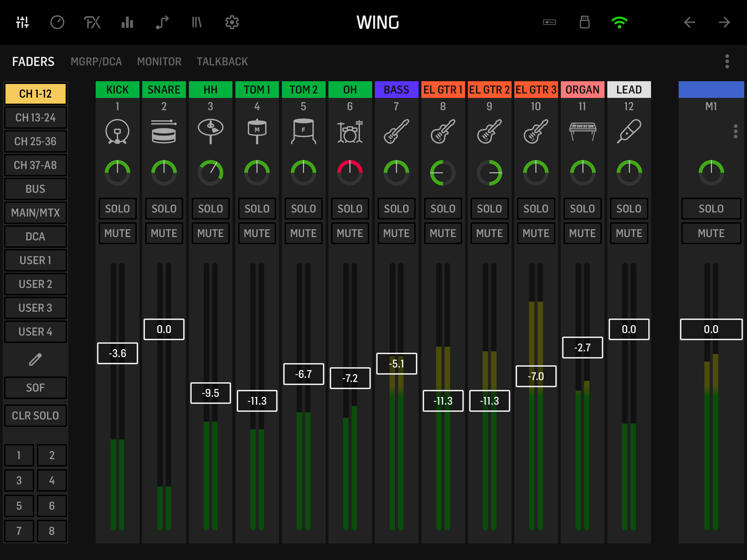Click the microphone icon on channel 12
The width and height of the screenshot is (747, 560).
(x=629, y=132)
